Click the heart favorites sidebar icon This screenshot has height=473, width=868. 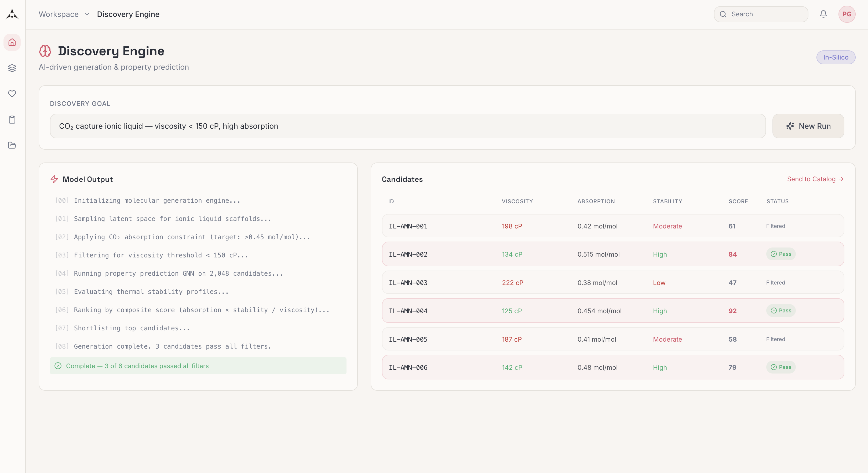pyautogui.click(x=12, y=94)
